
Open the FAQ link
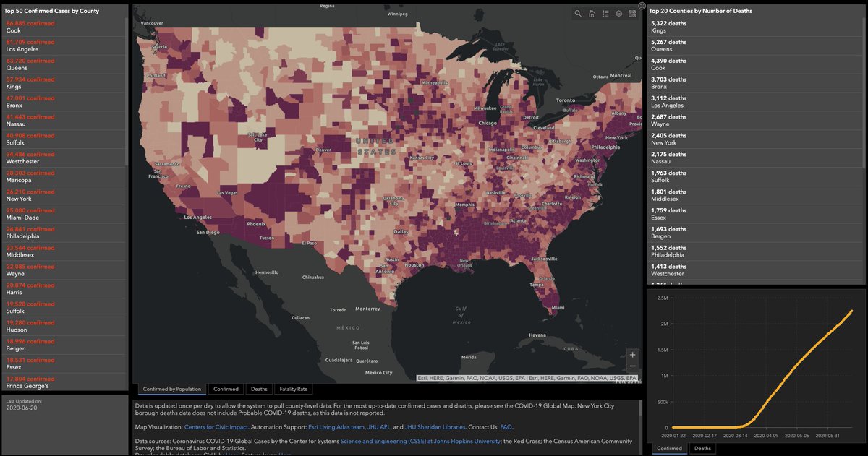click(x=506, y=427)
